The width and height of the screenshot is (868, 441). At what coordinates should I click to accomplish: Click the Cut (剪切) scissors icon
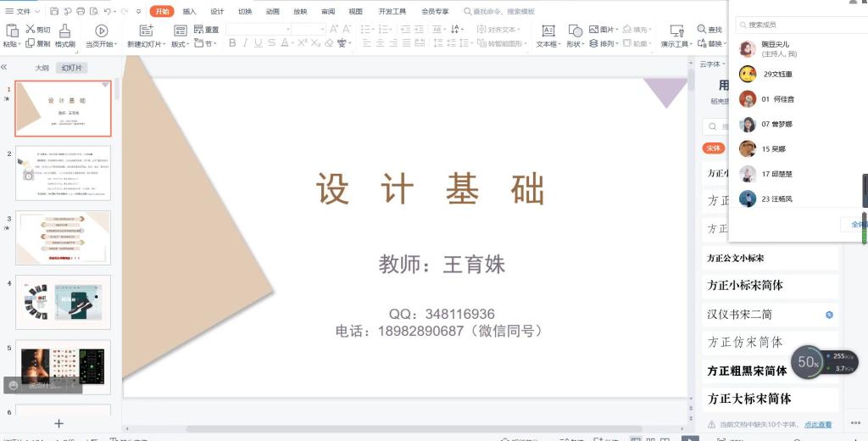pyautogui.click(x=31, y=29)
